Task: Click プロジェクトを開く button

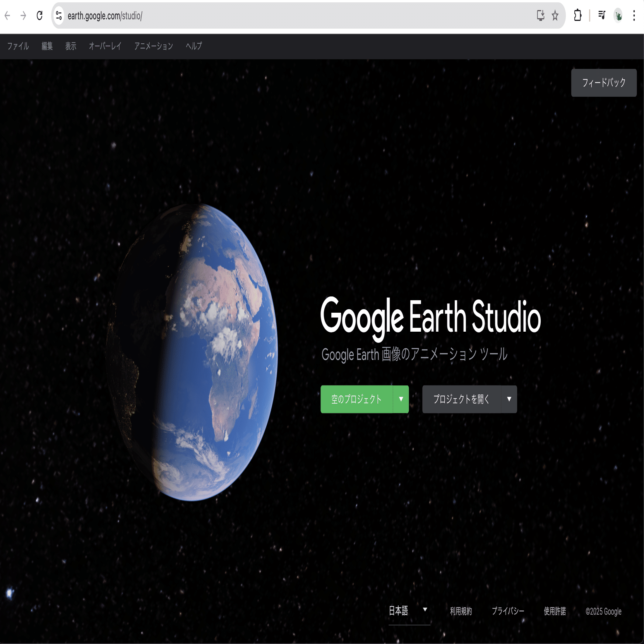Action: coord(461,399)
